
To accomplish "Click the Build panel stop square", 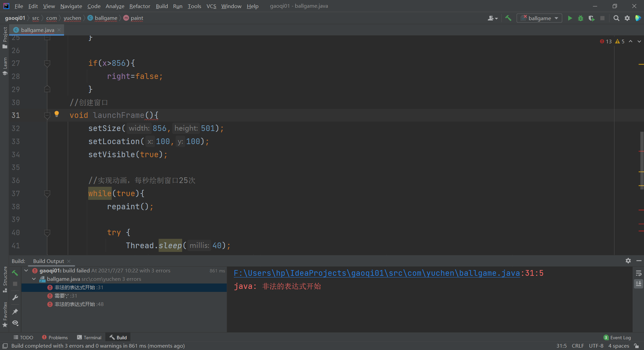I will pos(15,284).
